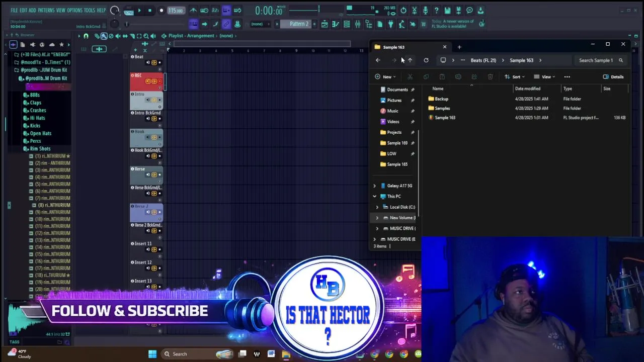Open the View dropdown in Explorer
The width and height of the screenshot is (644, 362).
point(545,77)
